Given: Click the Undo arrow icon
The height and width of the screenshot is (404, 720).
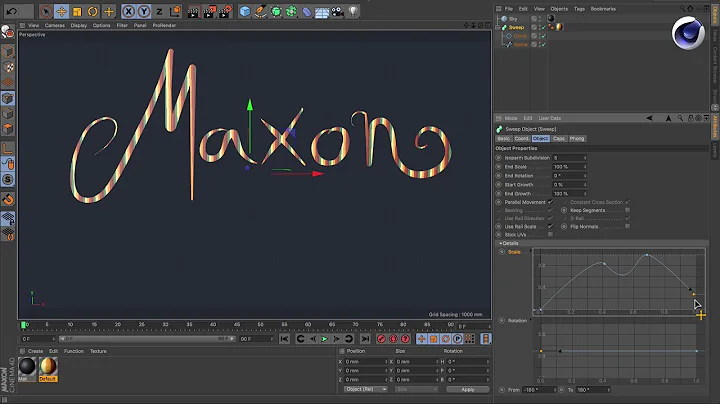Looking at the screenshot, I should coord(12,11).
